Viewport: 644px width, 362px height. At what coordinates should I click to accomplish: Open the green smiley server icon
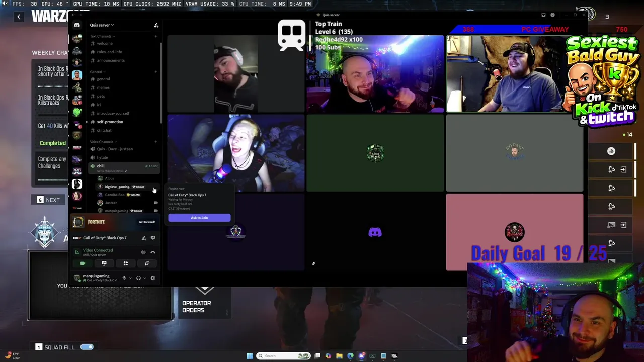(x=77, y=112)
